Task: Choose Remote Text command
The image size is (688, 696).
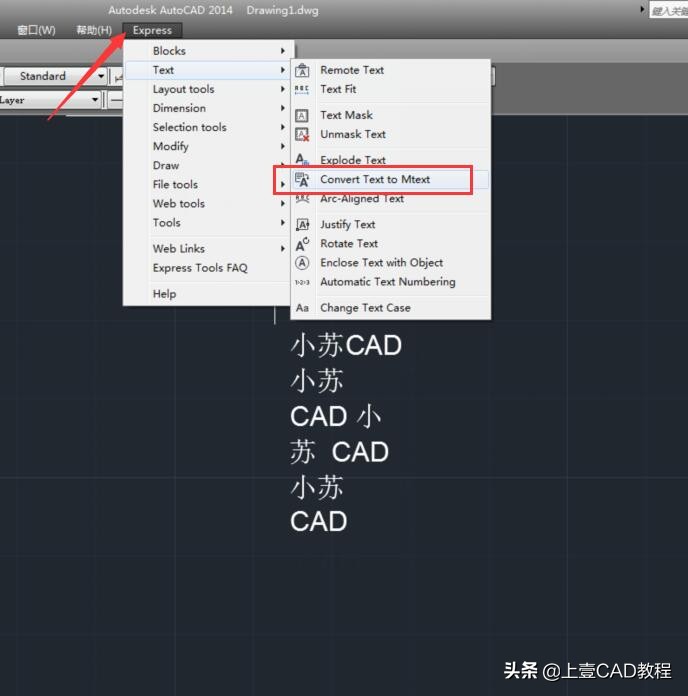Action: pyautogui.click(x=391, y=70)
